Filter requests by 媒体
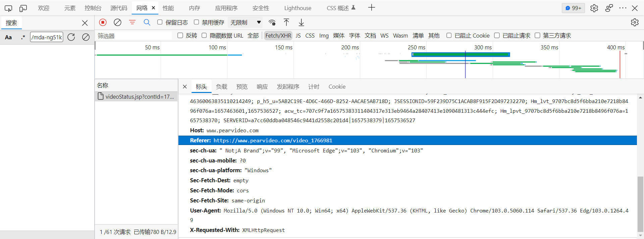This screenshot has height=239, width=644. (x=339, y=36)
